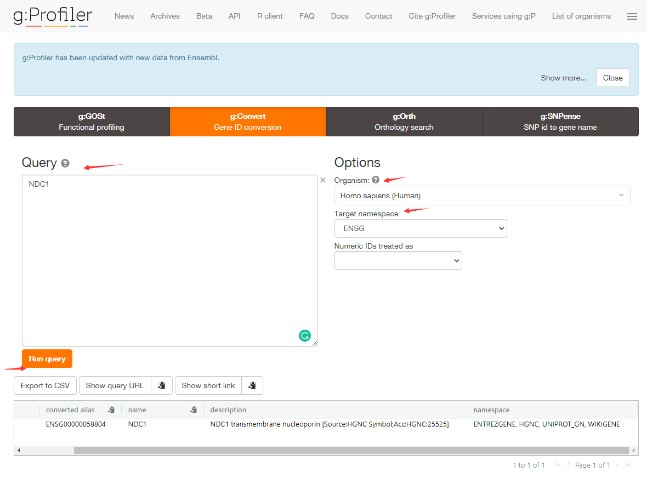Open R client in the navigation
647x478 pixels.
coord(270,16)
